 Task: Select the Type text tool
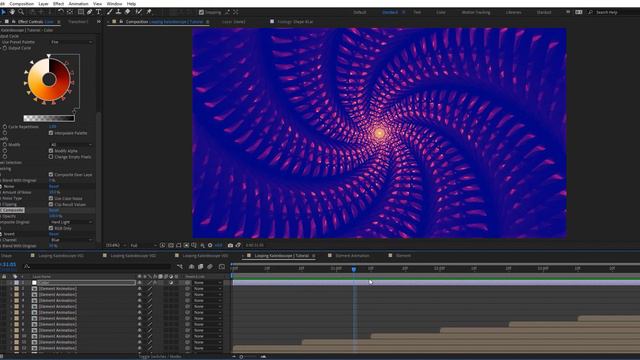pyautogui.click(x=98, y=12)
